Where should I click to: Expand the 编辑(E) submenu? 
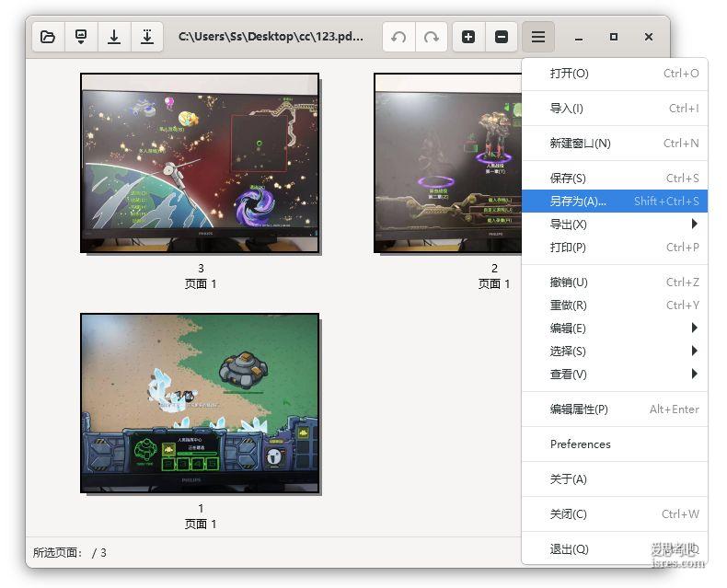[x=615, y=329]
